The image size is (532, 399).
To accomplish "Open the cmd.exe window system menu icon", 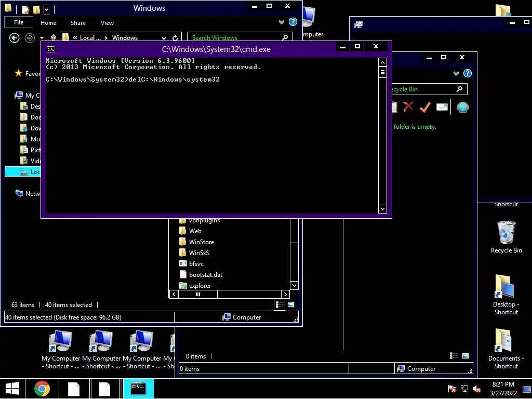I will click(x=51, y=49).
